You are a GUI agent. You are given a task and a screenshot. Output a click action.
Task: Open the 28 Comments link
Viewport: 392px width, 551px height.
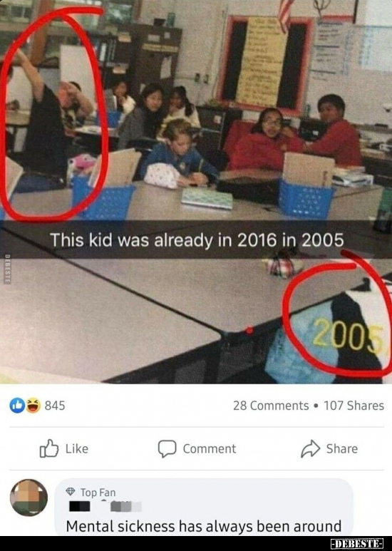pyautogui.click(x=271, y=406)
